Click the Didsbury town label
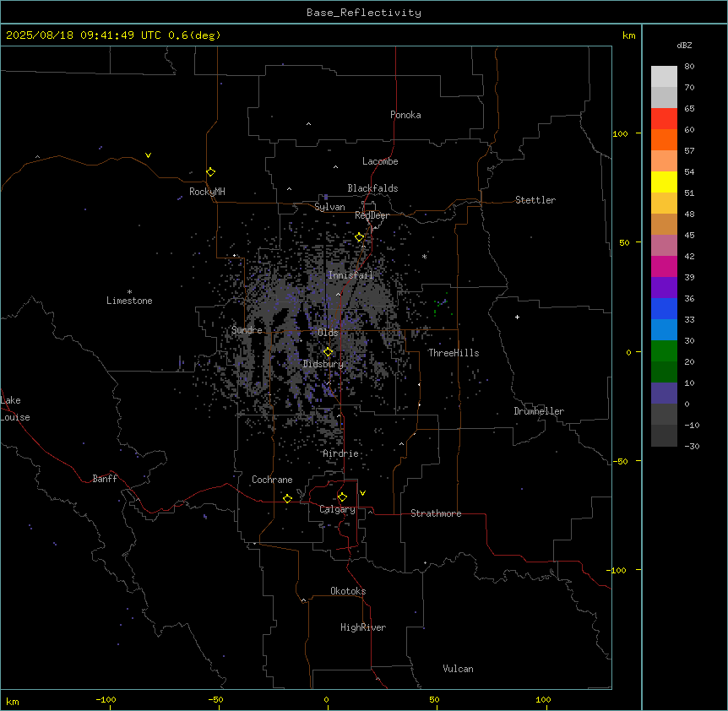Screen dimensions: 728x711 (x=323, y=364)
